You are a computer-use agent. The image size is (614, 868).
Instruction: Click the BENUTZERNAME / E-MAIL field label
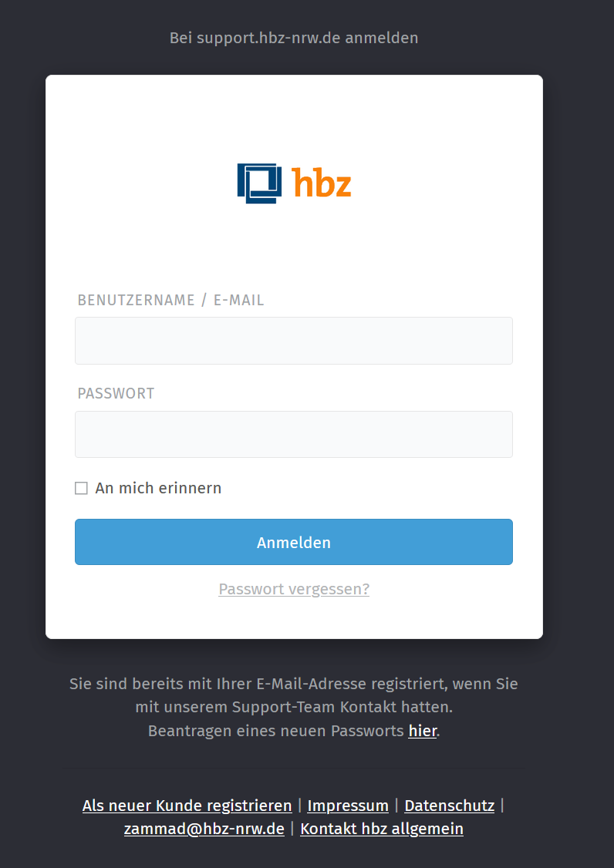click(170, 300)
